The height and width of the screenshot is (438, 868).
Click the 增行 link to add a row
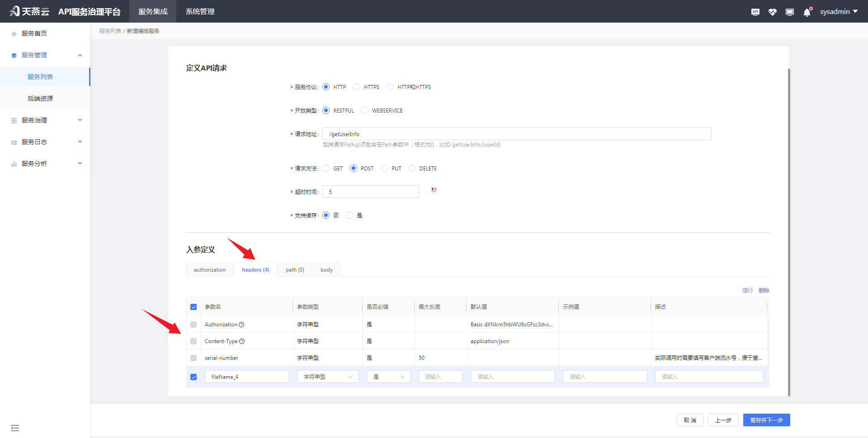(747, 290)
